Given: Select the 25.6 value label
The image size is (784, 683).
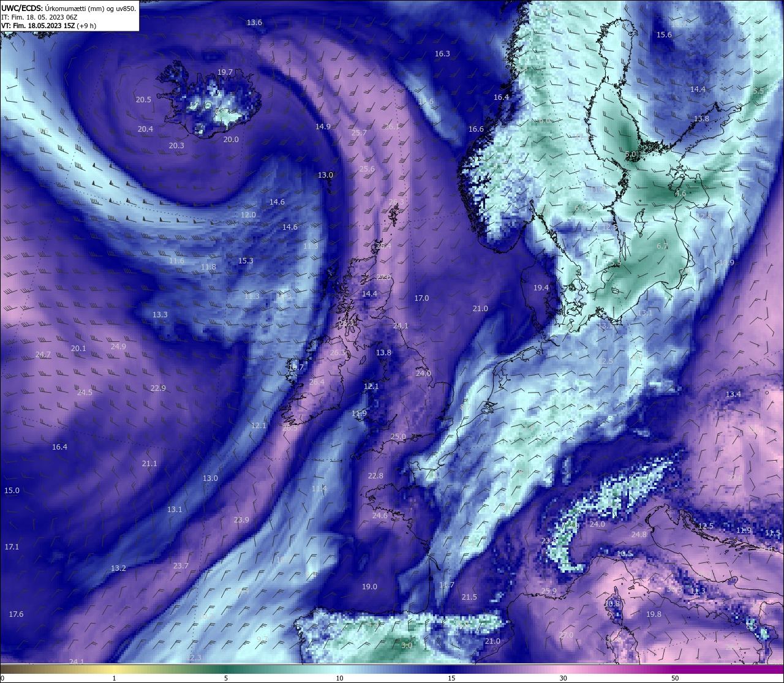Looking at the screenshot, I should pos(367,169).
